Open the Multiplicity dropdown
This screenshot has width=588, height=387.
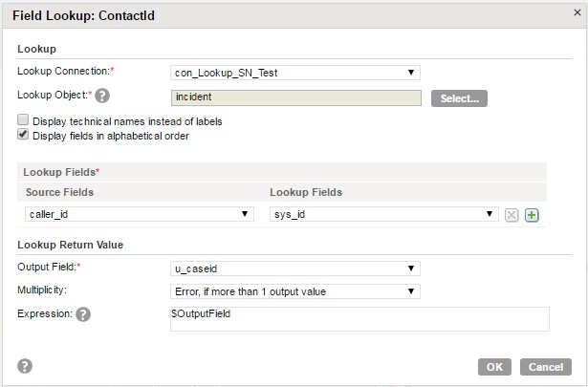click(x=295, y=291)
